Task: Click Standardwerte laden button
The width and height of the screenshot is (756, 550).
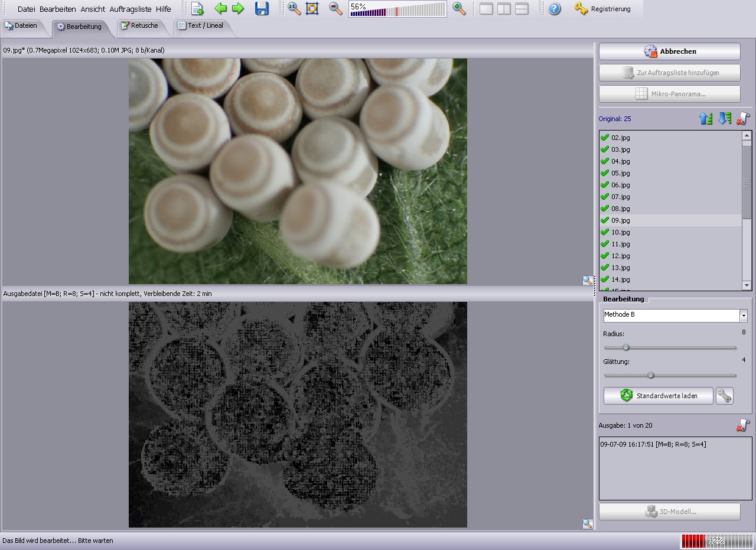Action: pyautogui.click(x=659, y=396)
